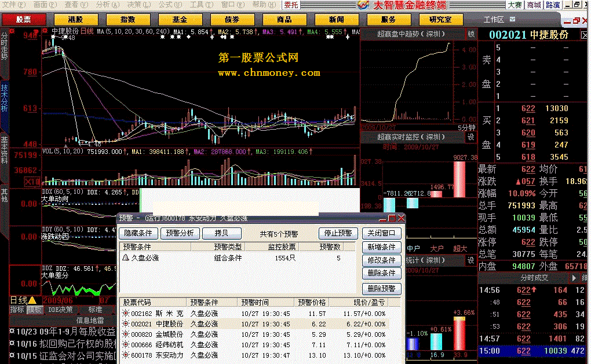Screen dimensions: 591x364
Task: Click the news marker icon beside 10/16 item
Action: point(12,343)
